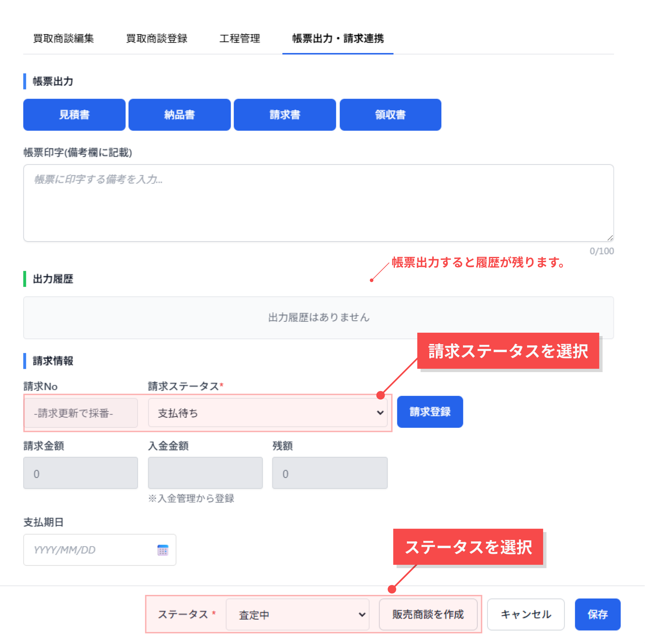Click the 請求No field

[80, 413]
